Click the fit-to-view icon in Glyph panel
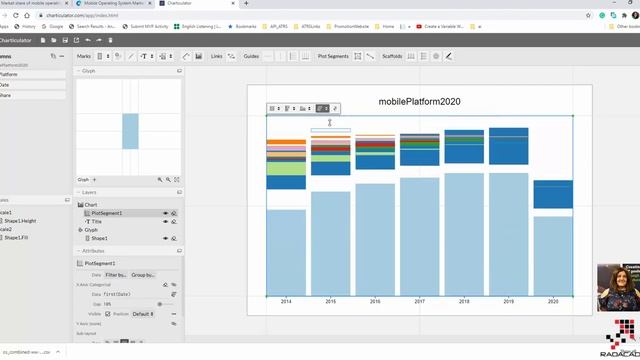 (177, 180)
